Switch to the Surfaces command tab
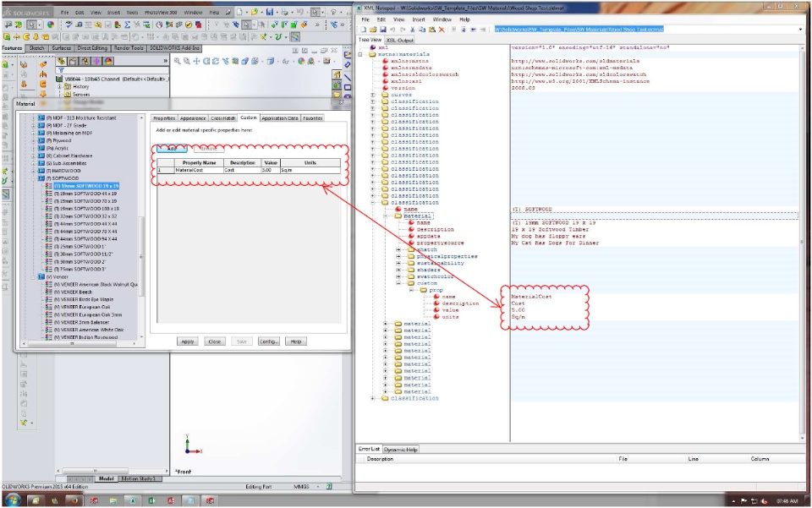The height and width of the screenshot is (508, 812). click(x=61, y=48)
